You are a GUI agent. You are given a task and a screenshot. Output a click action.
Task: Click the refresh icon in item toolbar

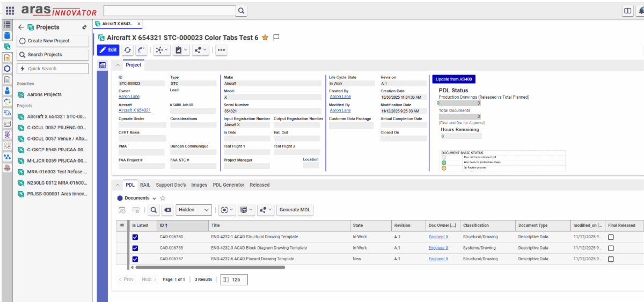pos(128,50)
